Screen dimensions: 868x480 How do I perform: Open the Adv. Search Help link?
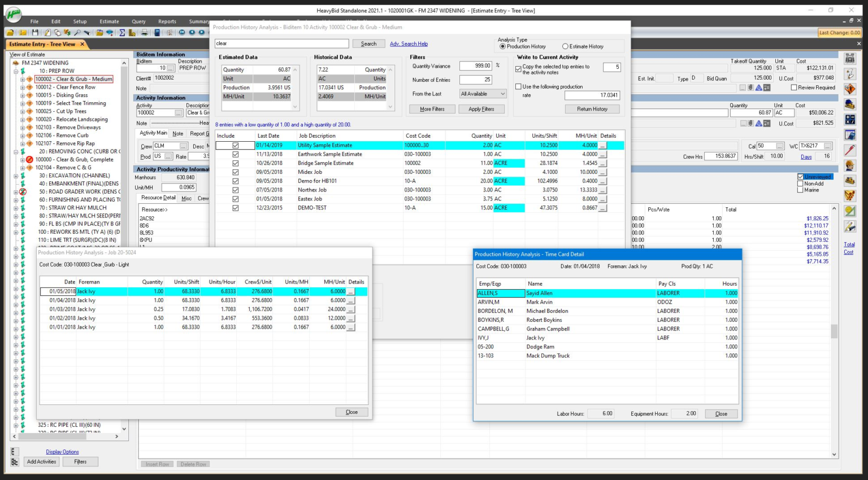[409, 43]
